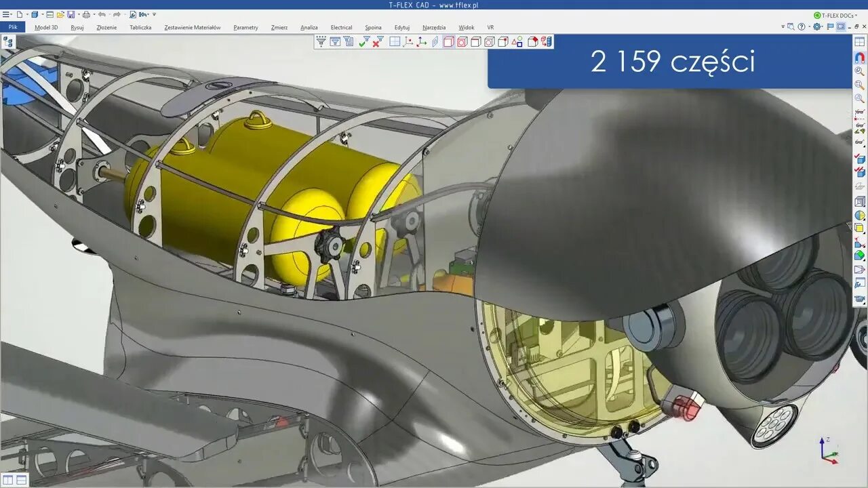Click the green cube icon on the right toolbar
The width and height of the screenshot is (868, 488).
click(x=860, y=256)
